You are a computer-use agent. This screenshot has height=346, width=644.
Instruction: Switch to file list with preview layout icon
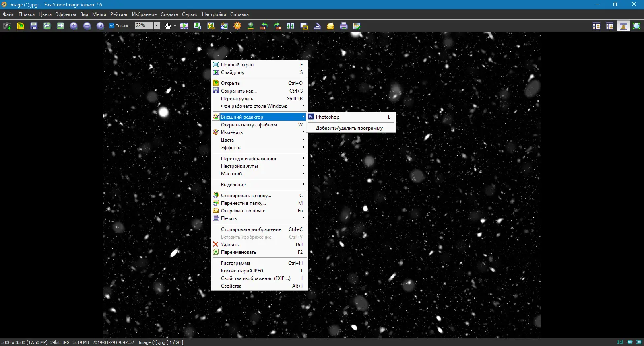pyautogui.click(x=610, y=26)
